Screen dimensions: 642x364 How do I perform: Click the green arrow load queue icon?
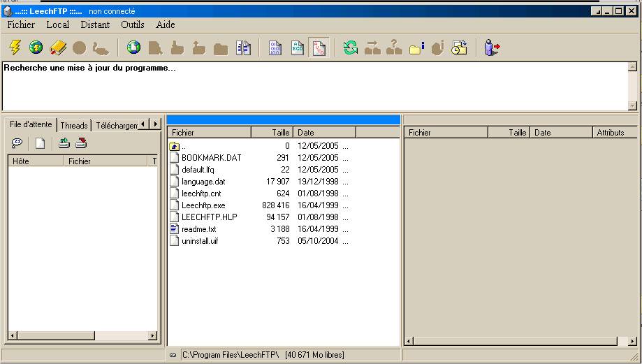(x=64, y=143)
